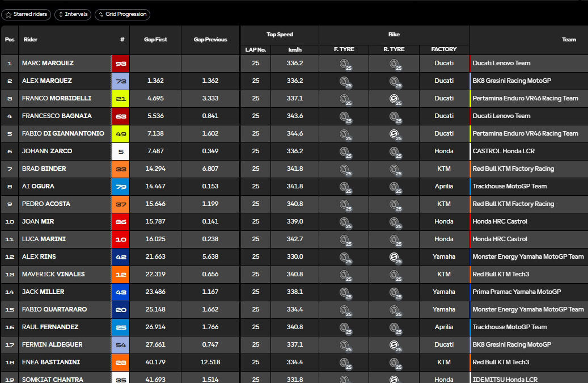The height and width of the screenshot is (383, 588).
Task: Select team Prima Pramac Yamaha MotoGP
Action: click(517, 292)
